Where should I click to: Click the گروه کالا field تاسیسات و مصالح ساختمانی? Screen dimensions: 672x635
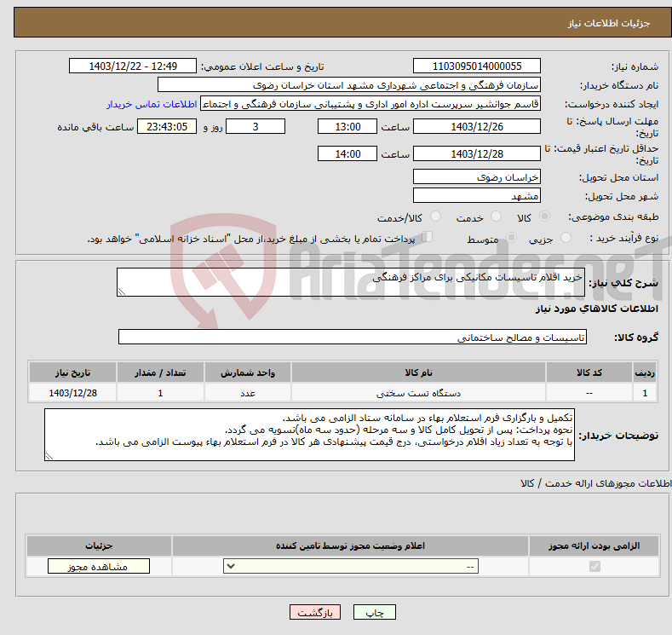tap(353, 337)
